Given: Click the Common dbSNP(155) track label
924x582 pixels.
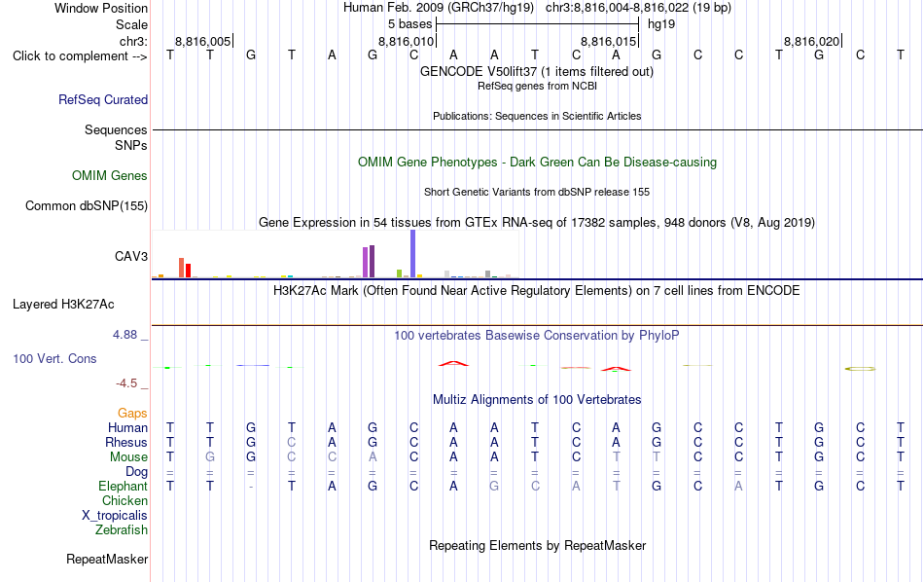Looking at the screenshot, I should (x=86, y=205).
